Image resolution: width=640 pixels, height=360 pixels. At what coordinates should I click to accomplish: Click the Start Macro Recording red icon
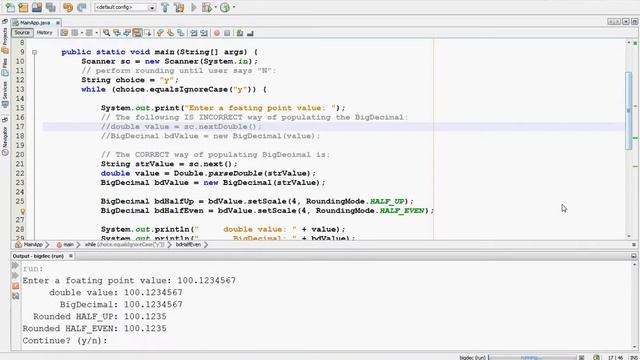coord(217,33)
